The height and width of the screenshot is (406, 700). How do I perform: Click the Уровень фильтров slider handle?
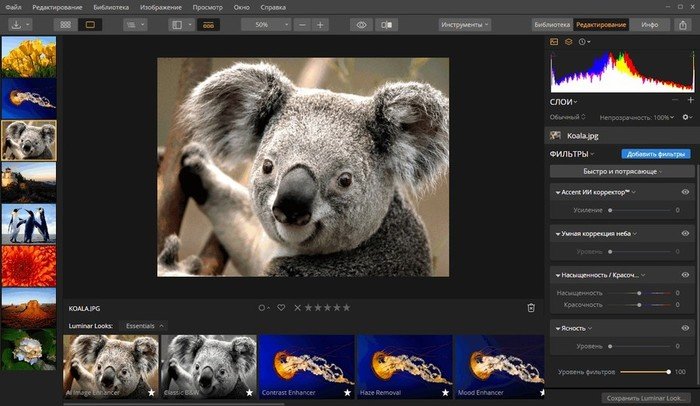668,372
